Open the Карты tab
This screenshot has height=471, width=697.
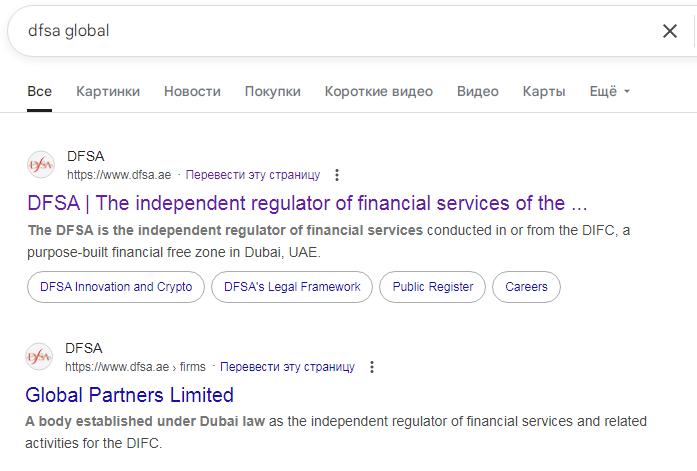(544, 91)
